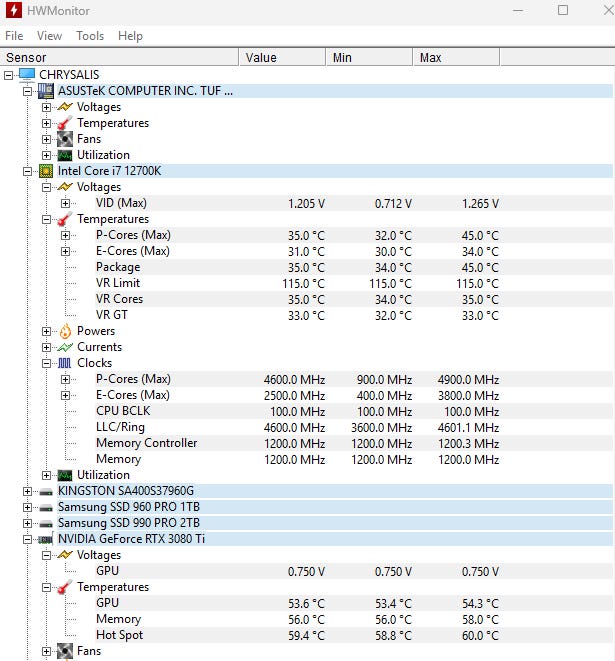615x661 pixels.
Task: Click the GPU Temperatures thermometer icon
Action: click(65, 587)
